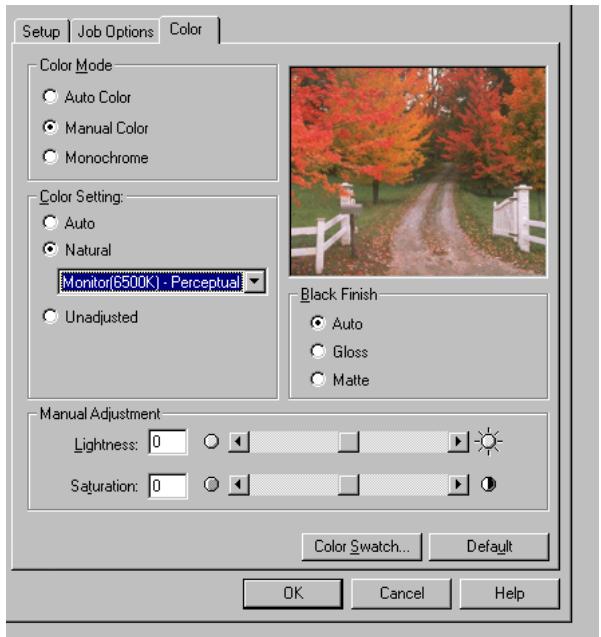Viewport: 601px width, 637px height.
Task: Click the bright sun icon beside Lightness slider
Action: coord(488,442)
